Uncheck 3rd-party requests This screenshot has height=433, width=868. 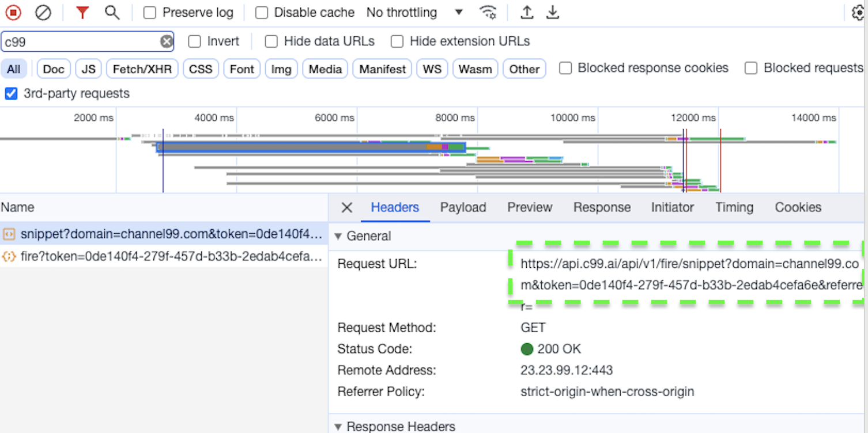pyautogui.click(x=11, y=93)
